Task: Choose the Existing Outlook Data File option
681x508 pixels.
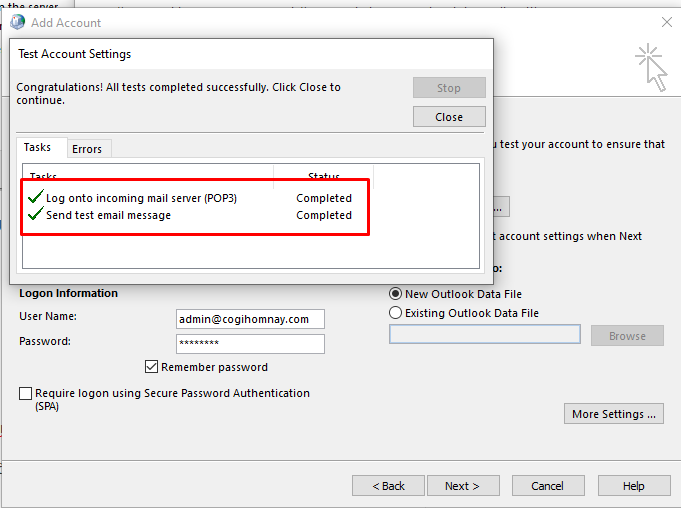Action: (396, 313)
